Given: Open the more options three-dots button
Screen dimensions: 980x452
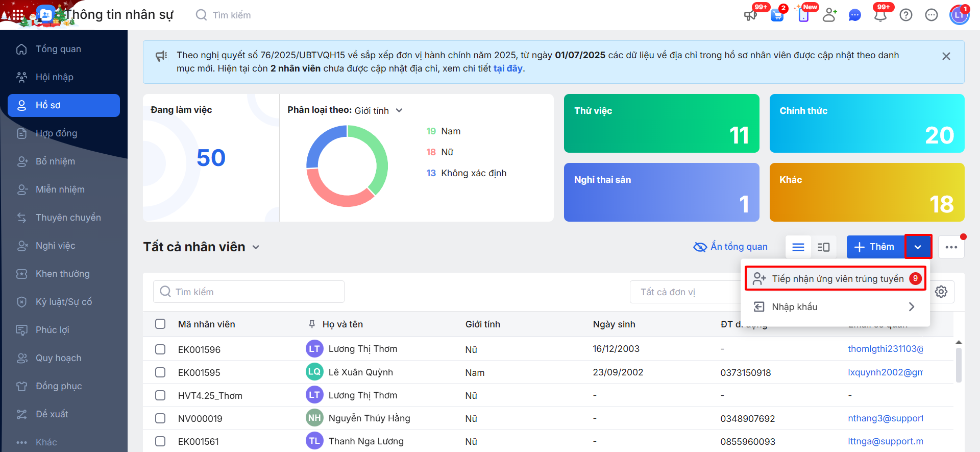Looking at the screenshot, I should (x=951, y=247).
